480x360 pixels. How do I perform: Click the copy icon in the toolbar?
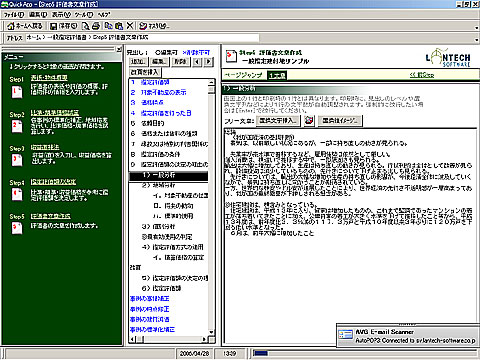pos(108,26)
